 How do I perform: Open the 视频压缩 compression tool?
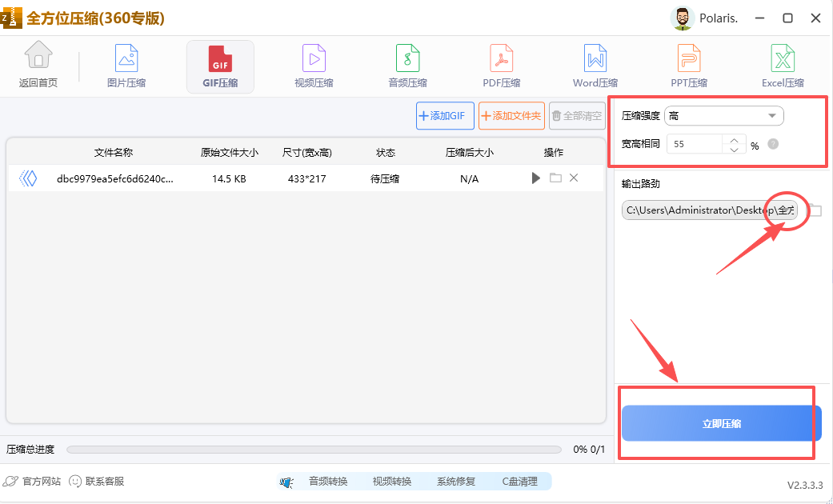coord(313,65)
